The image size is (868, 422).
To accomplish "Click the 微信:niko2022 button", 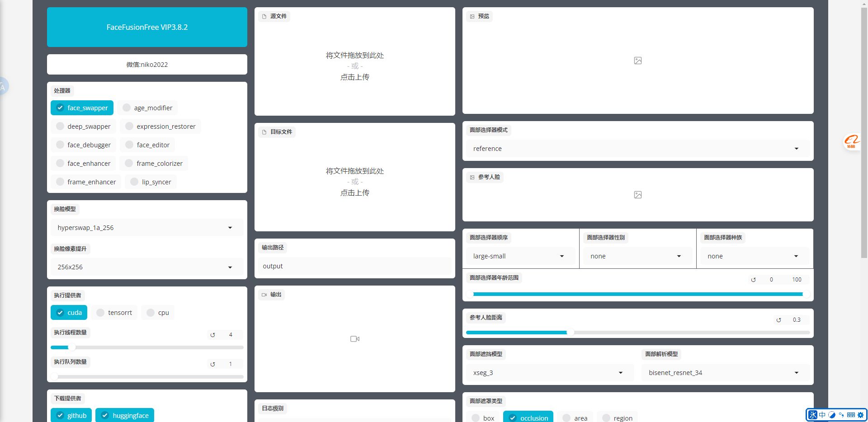I will tap(147, 65).
